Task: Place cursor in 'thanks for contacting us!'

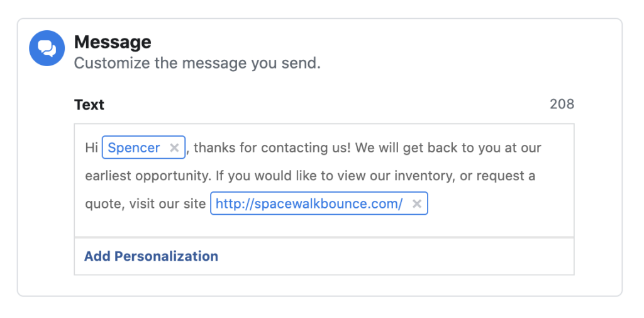Action: pos(272,148)
